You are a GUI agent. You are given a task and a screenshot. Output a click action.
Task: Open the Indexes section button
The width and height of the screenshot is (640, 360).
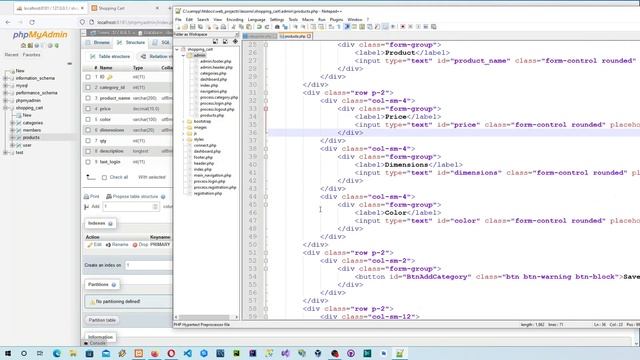(x=100, y=224)
